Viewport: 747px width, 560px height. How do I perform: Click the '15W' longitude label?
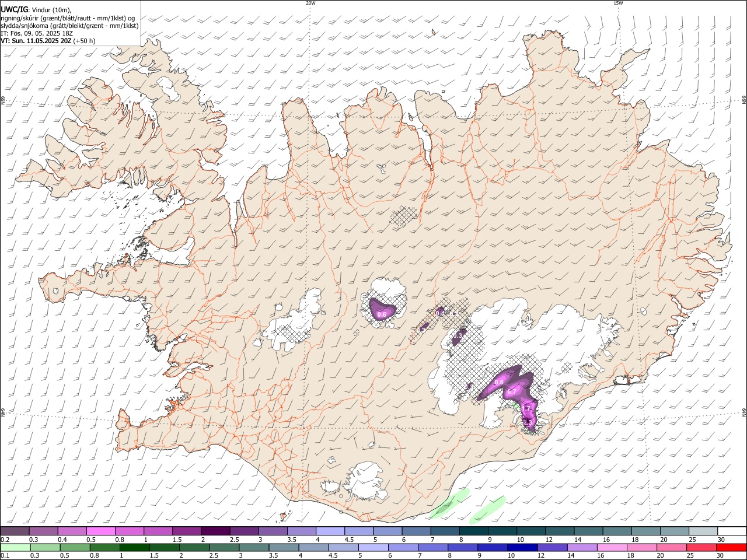[618, 3]
